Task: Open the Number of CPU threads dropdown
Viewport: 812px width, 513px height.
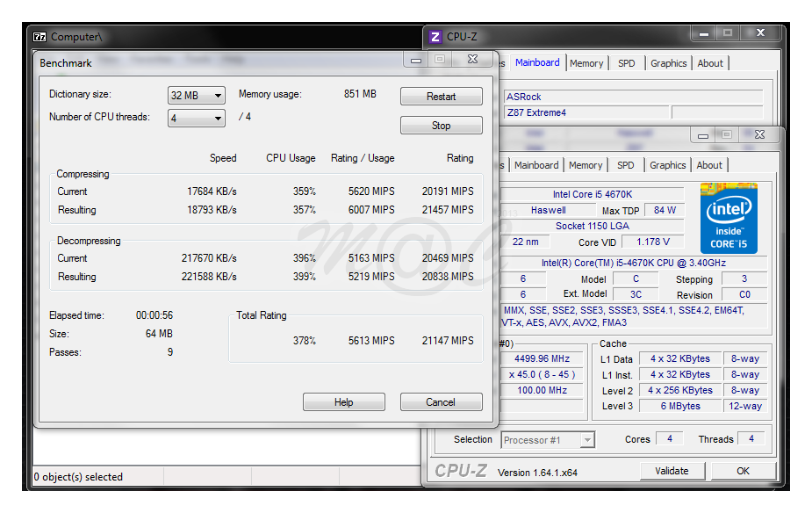Action: point(197,118)
